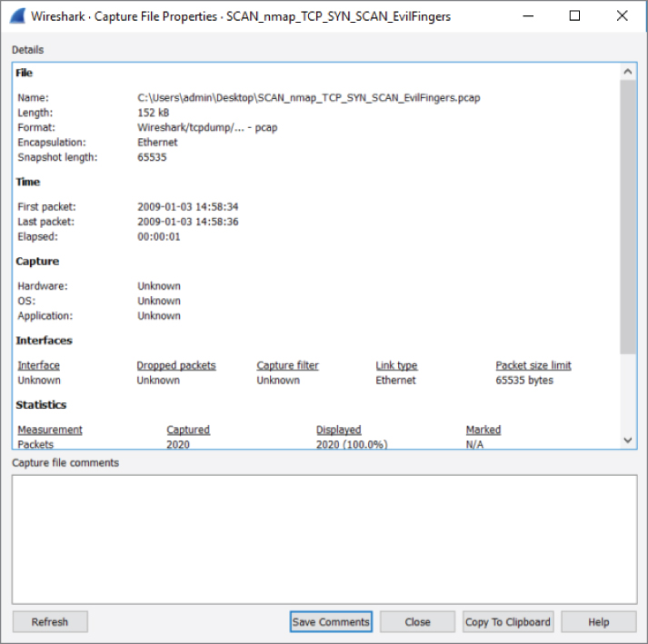
Task: Click the Displayed column header
Action: pyautogui.click(x=339, y=430)
